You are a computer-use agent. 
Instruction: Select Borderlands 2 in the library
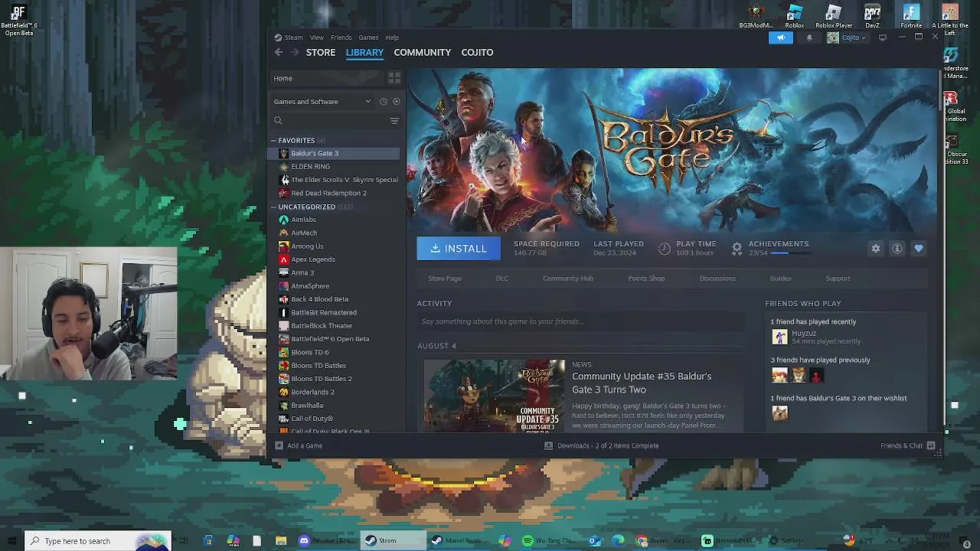coord(333,392)
